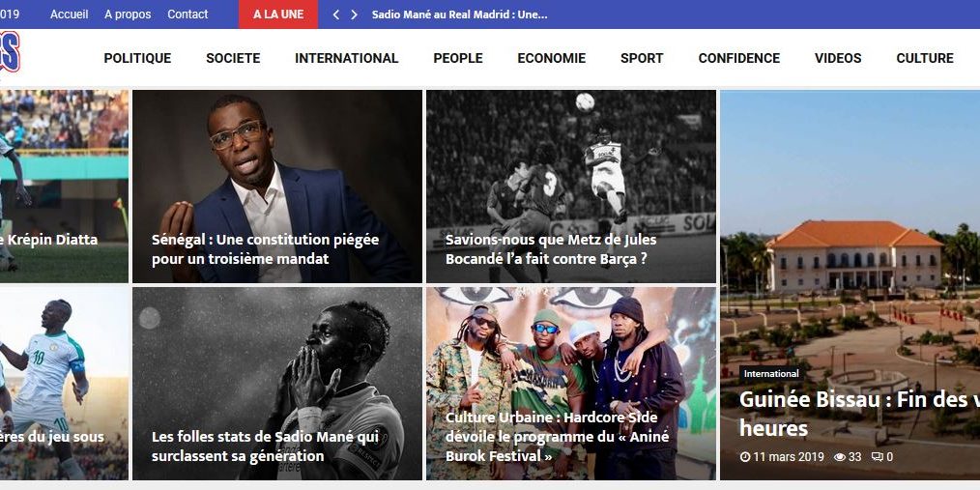Viewport: 980px width, 490px height.
Task: Click the A LA UNE red button
Action: click(x=278, y=14)
